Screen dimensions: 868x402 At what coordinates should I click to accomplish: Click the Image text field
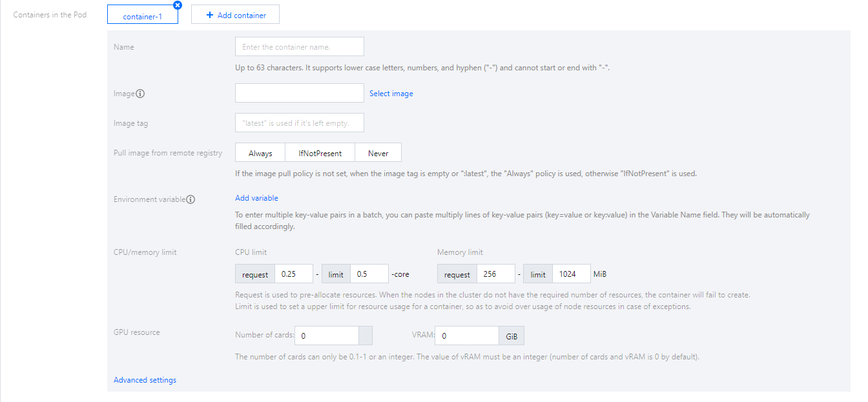pos(299,94)
